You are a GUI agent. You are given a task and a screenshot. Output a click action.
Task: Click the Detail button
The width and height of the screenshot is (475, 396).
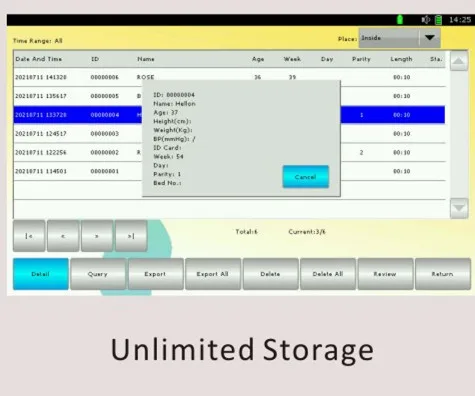tap(41, 274)
